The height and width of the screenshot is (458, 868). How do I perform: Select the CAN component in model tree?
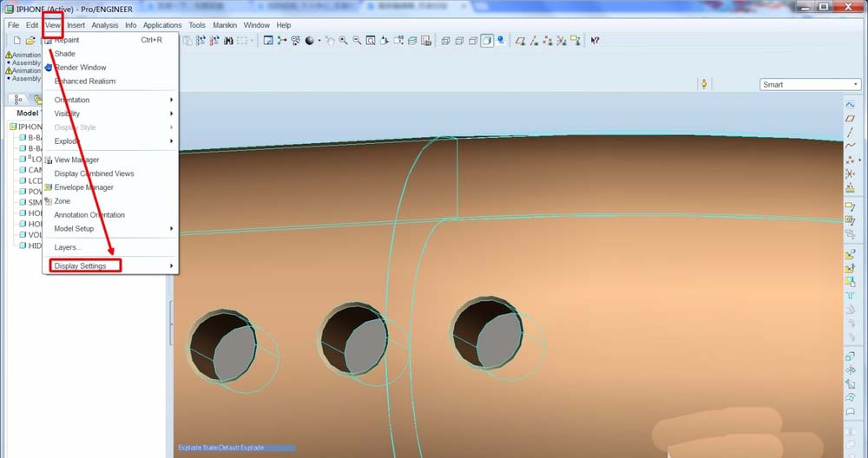coord(31,170)
